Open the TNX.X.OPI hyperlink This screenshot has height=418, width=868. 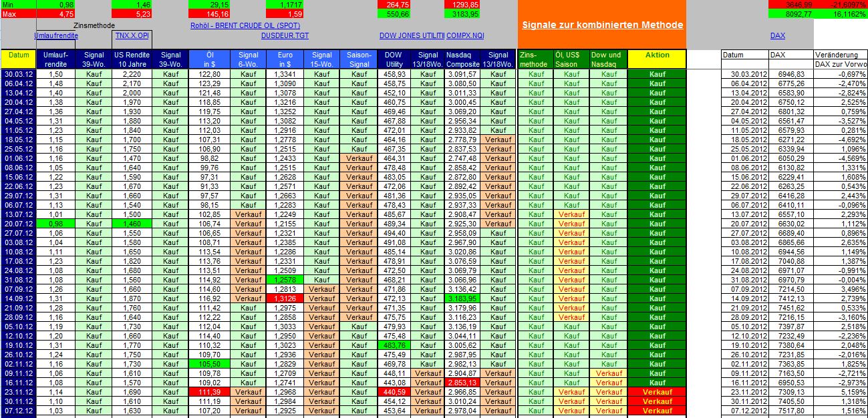pos(132,35)
